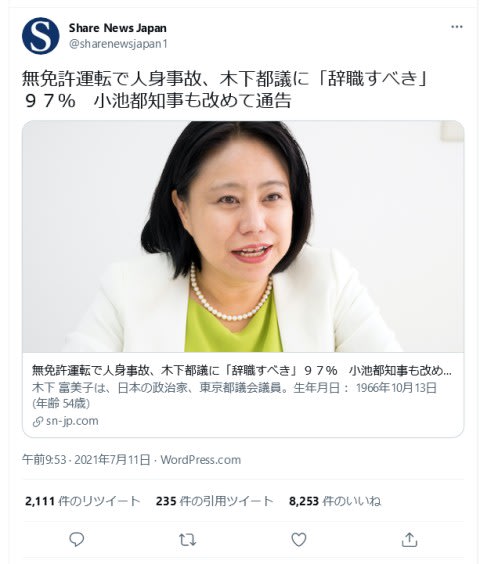
Task: Click the link chain icon beside sn-jp.com
Action: (37, 422)
